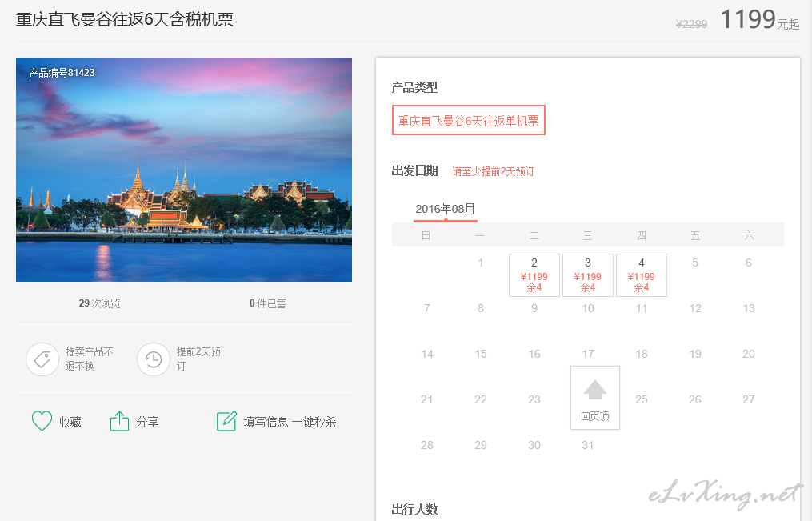Click calendar date 21
This screenshot has height=521, width=812.
pos(426,399)
